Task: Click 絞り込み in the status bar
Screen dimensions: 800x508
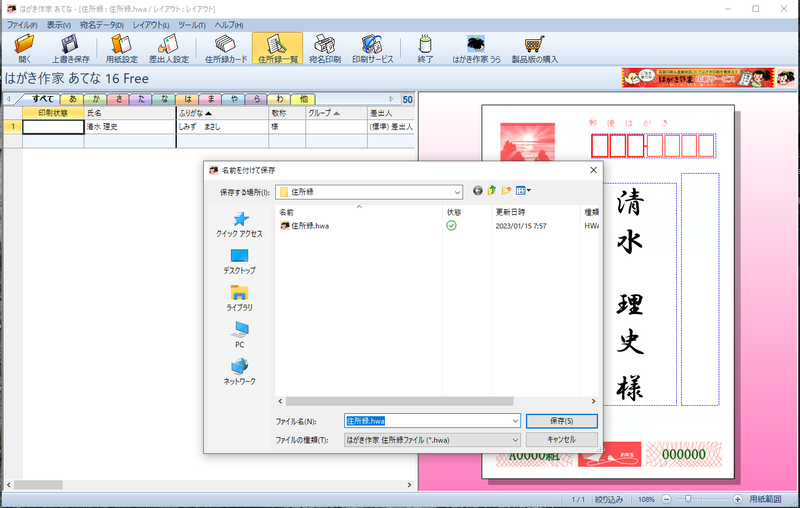Action: [x=609, y=499]
